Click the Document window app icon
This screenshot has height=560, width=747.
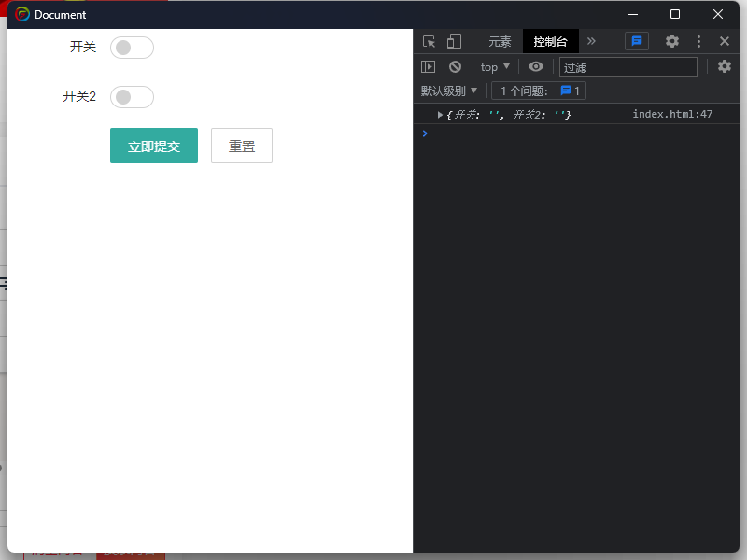tap(22, 14)
